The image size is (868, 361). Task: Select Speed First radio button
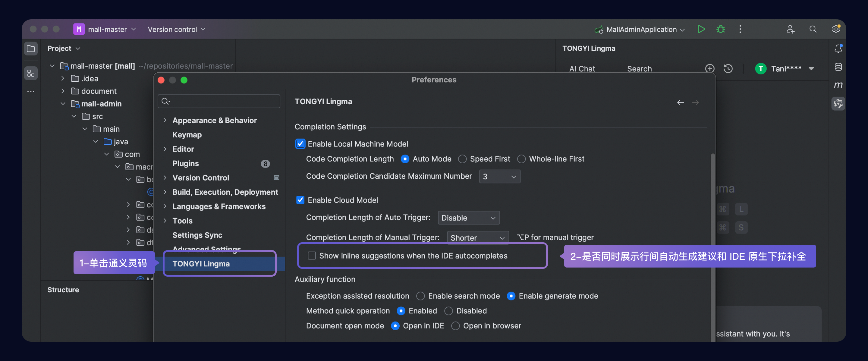tap(462, 159)
